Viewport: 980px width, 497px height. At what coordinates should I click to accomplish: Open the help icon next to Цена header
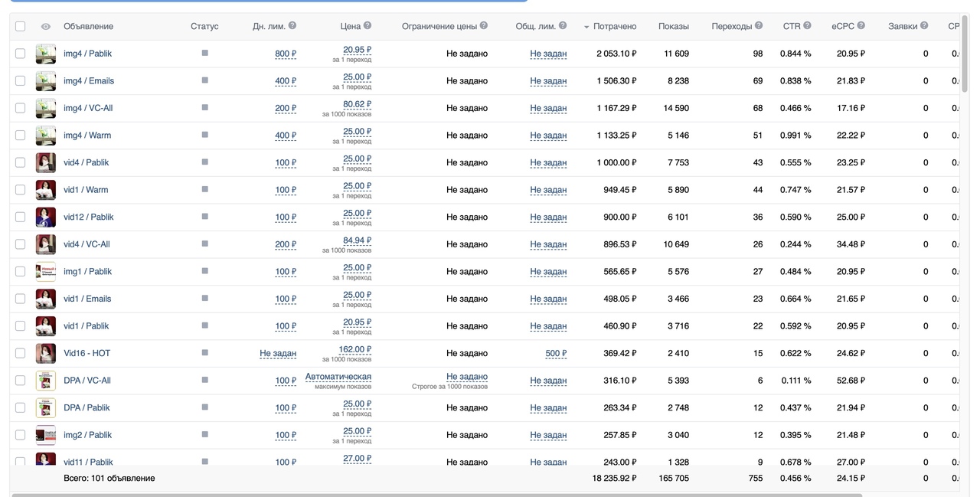tap(367, 25)
